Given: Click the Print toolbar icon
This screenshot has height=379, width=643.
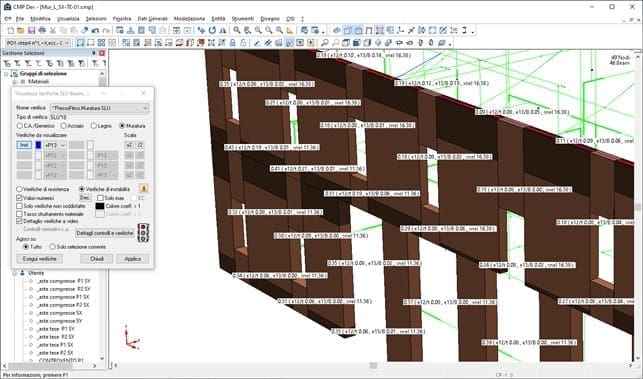Looking at the screenshot, I should [42, 30].
